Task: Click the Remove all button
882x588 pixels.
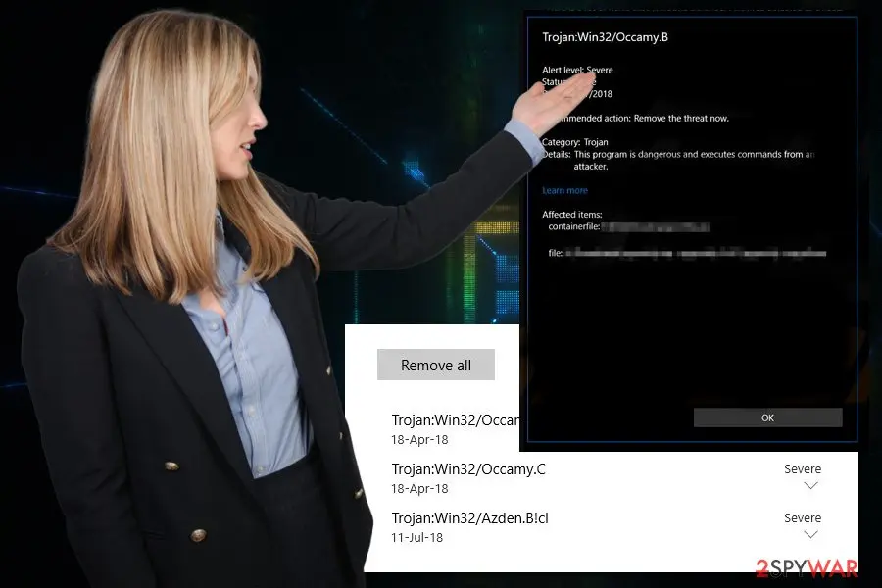Action: pos(436,365)
